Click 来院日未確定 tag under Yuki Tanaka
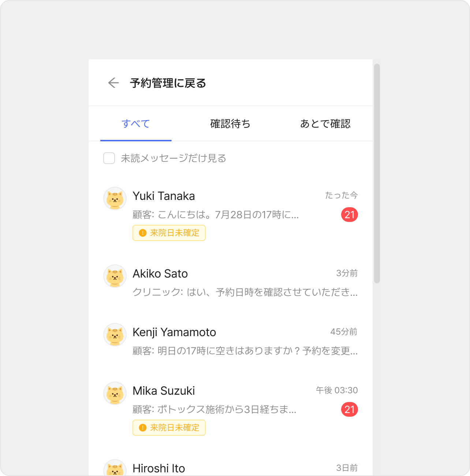 (x=169, y=233)
